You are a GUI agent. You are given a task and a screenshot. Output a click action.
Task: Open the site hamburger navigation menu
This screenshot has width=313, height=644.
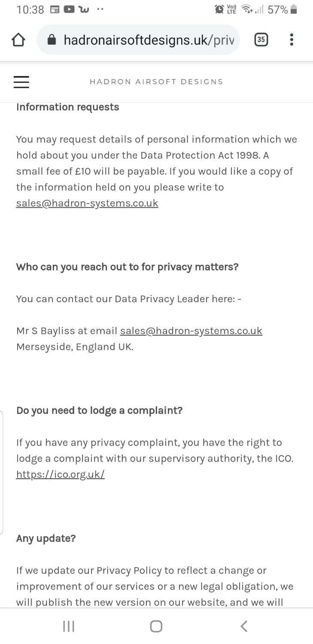pyautogui.click(x=21, y=82)
